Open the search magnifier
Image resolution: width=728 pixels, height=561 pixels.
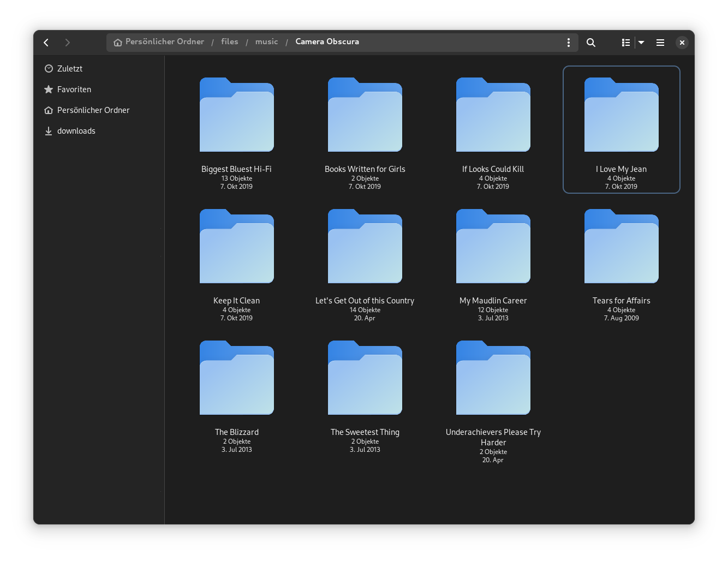(x=591, y=43)
